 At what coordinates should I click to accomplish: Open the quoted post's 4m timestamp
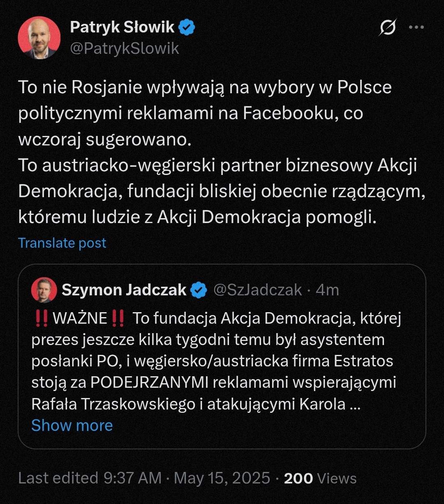[x=328, y=290]
